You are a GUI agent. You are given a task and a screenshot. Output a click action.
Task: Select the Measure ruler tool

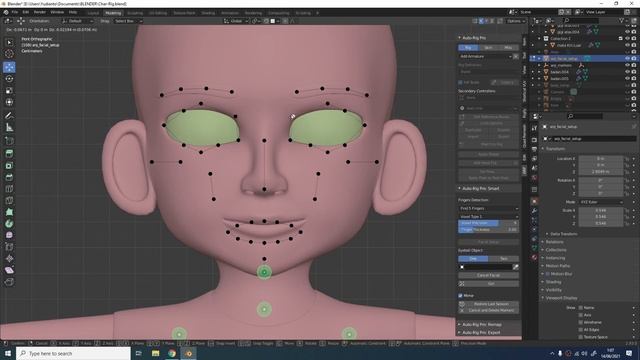coord(9,128)
